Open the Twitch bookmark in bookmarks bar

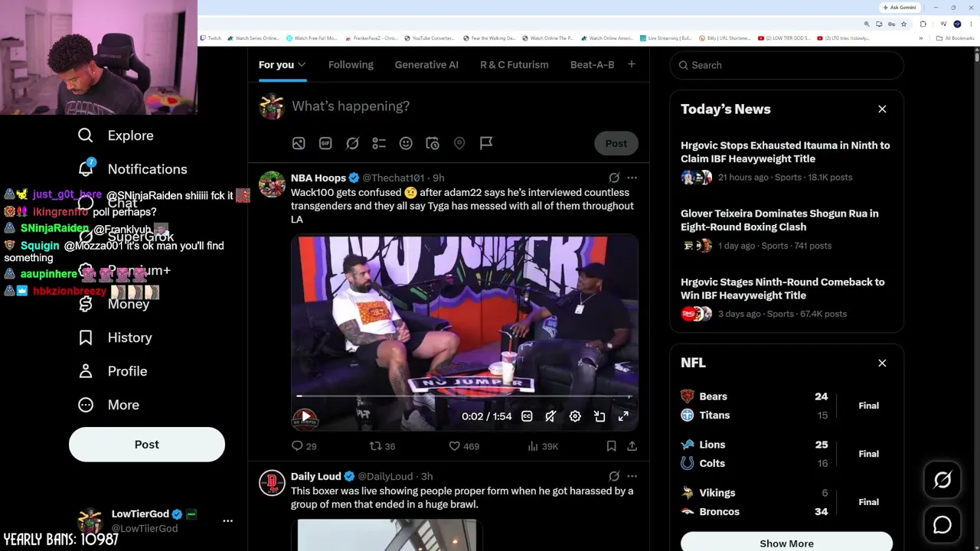coord(211,38)
